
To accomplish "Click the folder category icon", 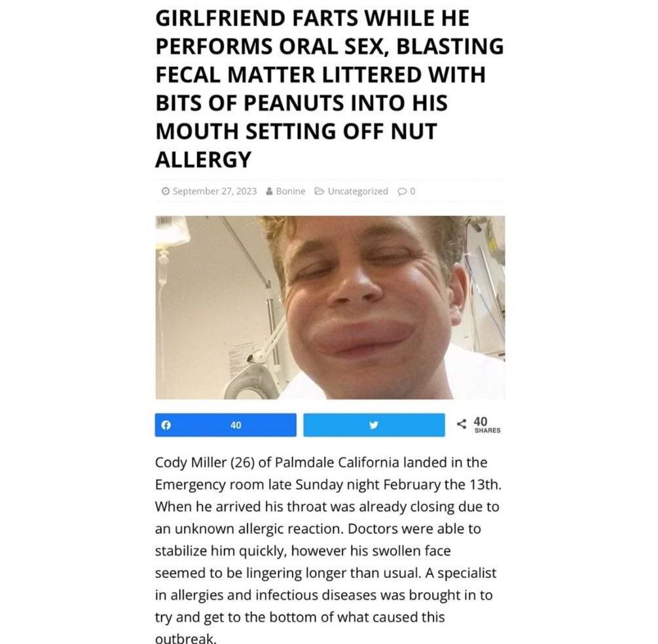I will (x=320, y=191).
